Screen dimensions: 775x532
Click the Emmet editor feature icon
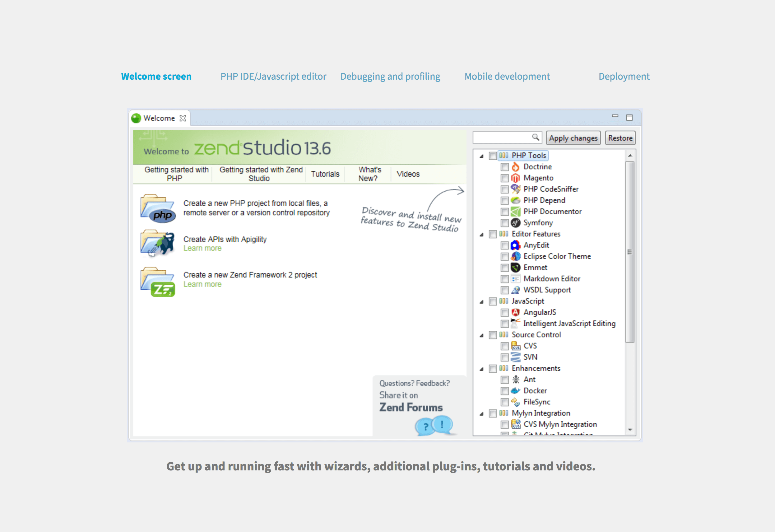(x=517, y=268)
